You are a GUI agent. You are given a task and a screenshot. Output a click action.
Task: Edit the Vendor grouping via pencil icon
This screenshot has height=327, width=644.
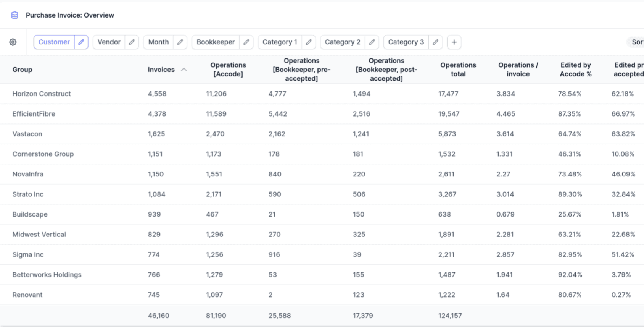132,42
